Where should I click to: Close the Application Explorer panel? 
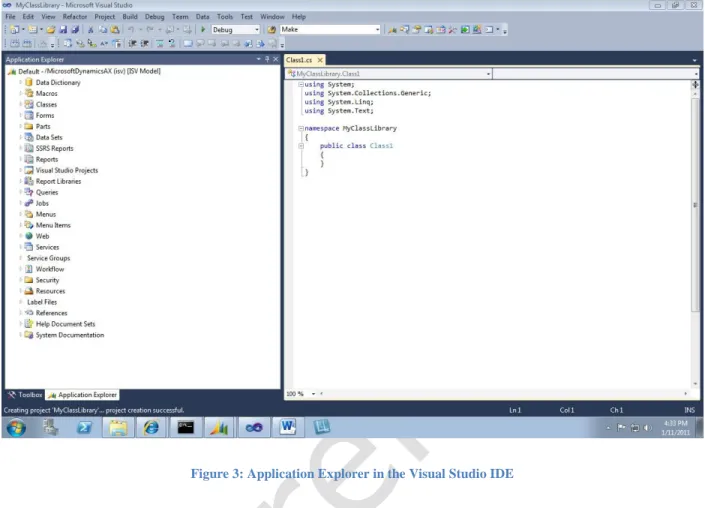coord(276,59)
